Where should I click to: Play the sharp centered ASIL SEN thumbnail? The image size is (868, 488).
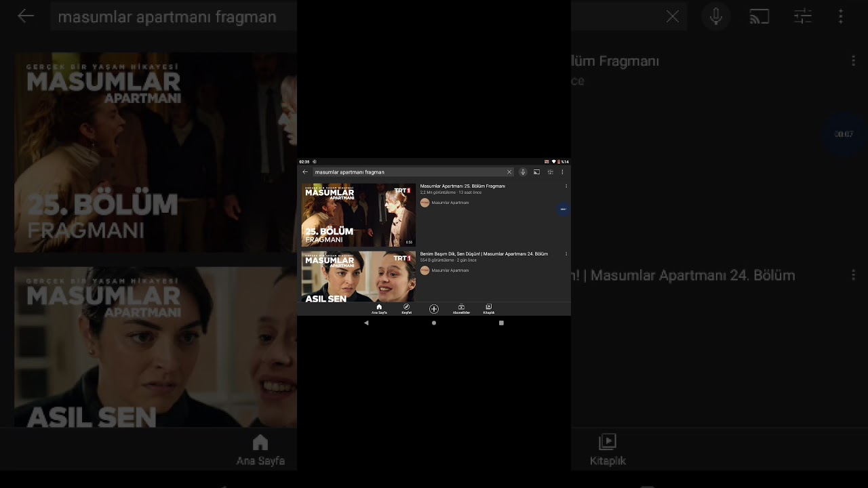tap(359, 277)
